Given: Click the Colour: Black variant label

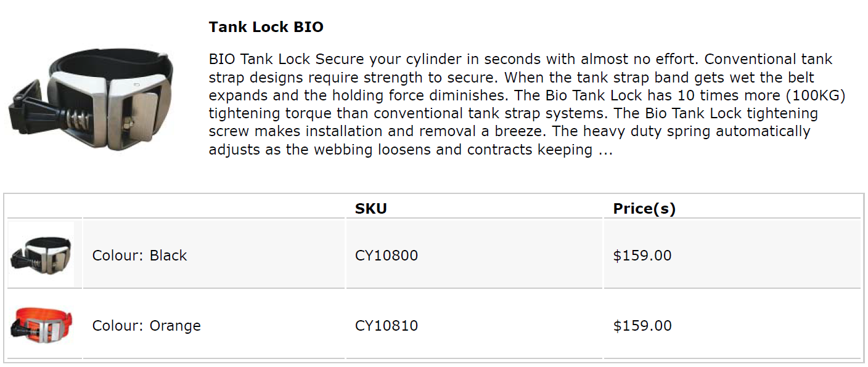Looking at the screenshot, I should [x=139, y=256].
